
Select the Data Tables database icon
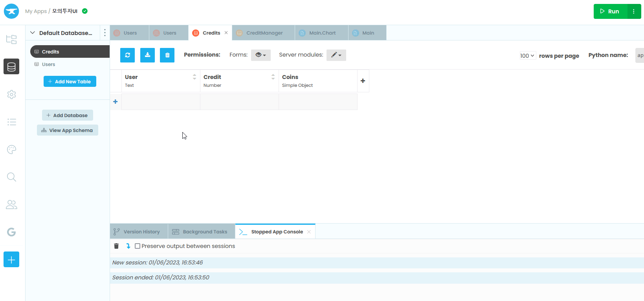click(x=11, y=66)
